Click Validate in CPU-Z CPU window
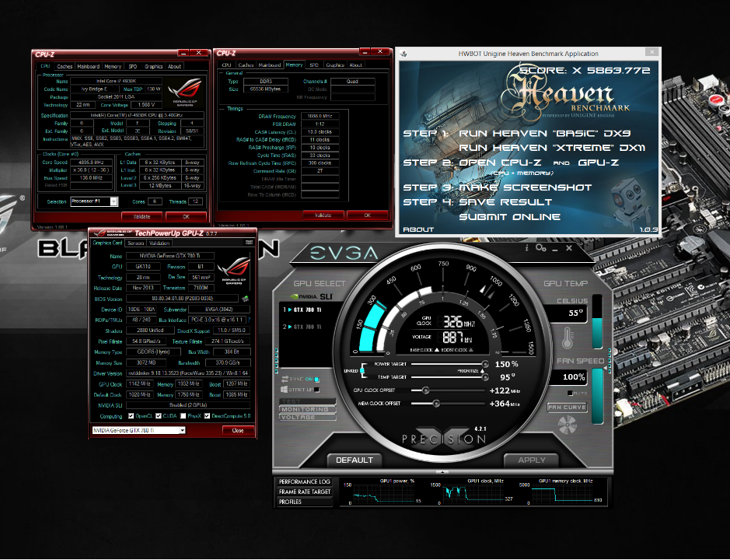This screenshot has width=730, height=560. [142, 217]
